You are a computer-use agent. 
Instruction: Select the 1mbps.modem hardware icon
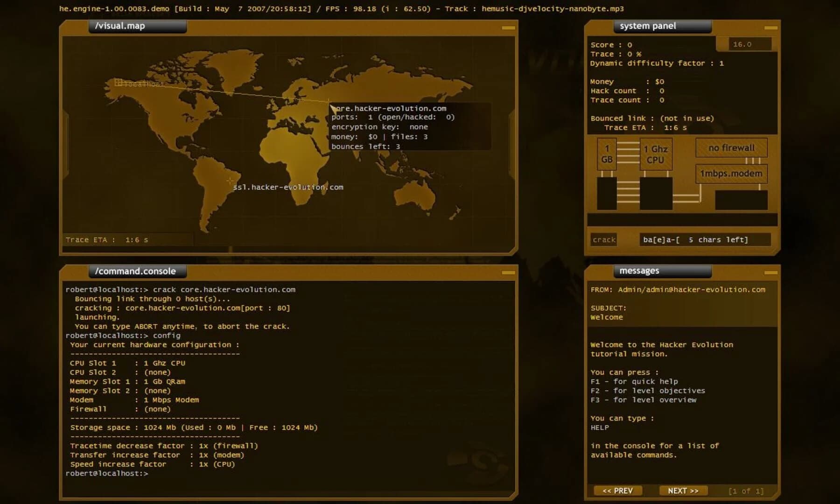click(x=731, y=173)
